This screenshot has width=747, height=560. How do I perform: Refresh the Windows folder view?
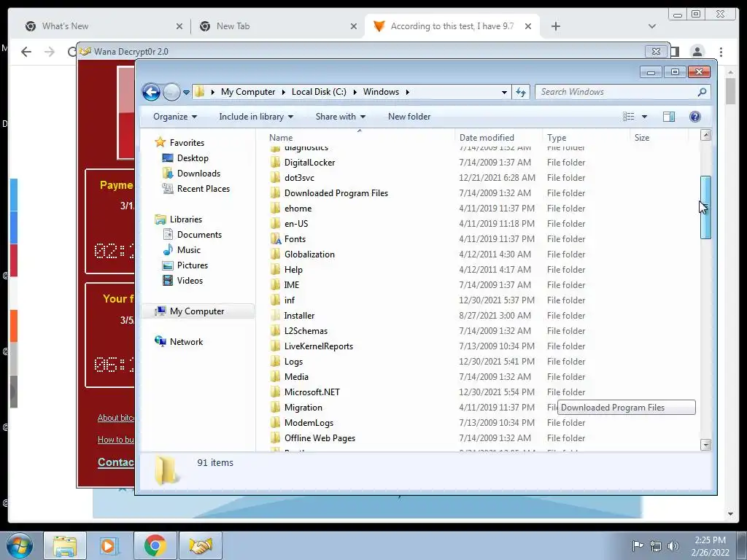coord(521,93)
